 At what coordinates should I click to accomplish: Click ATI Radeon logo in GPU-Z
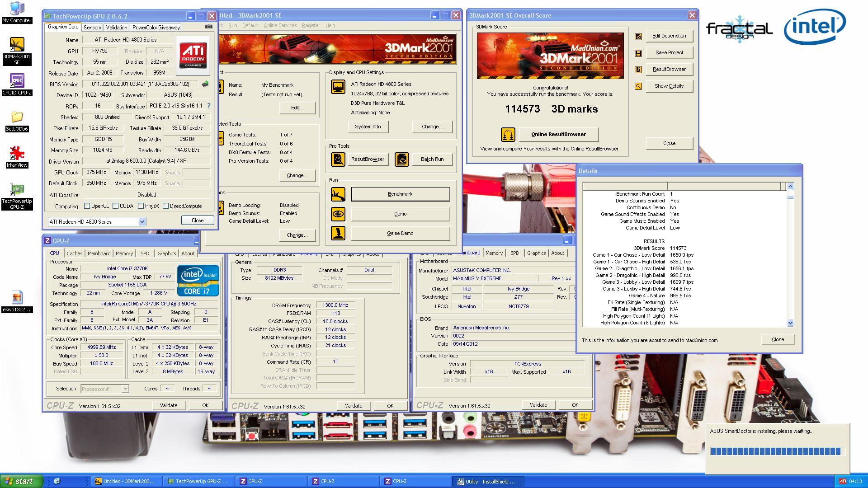pos(193,56)
